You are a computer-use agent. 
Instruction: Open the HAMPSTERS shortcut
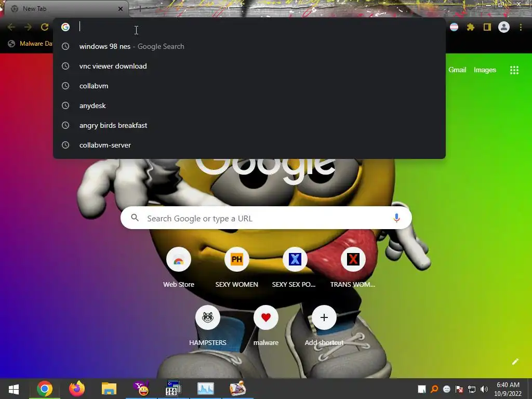click(x=208, y=326)
